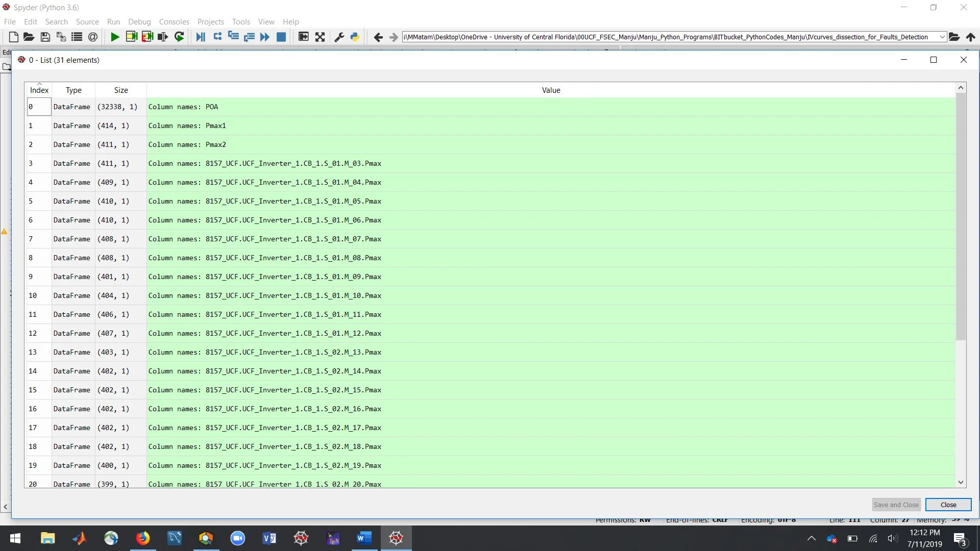Click the Open file folder icon
This screenshot has width=980, height=551.
pyautogui.click(x=29, y=37)
